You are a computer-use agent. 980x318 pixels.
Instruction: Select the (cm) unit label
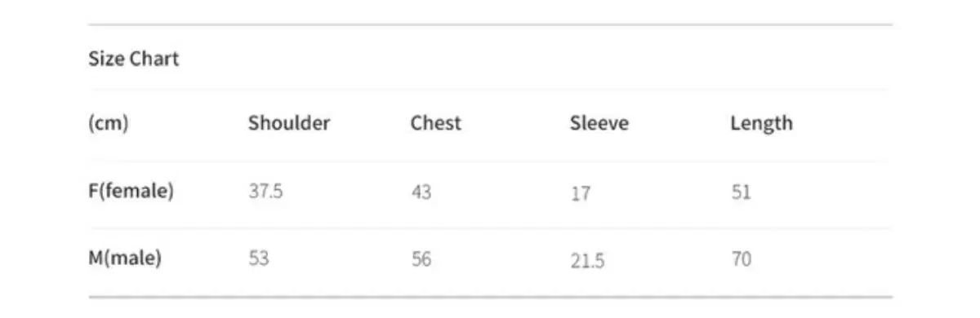(x=109, y=124)
